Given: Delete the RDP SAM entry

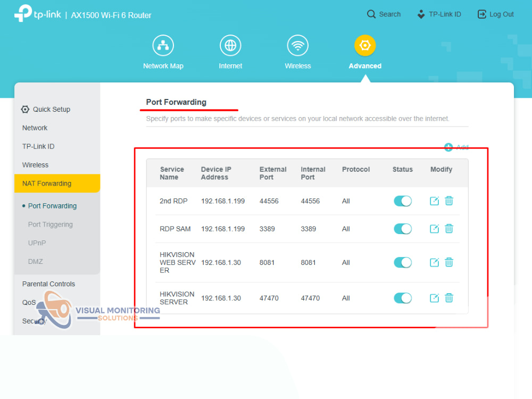Looking at the screenshot, I should [x=449, y=229].
